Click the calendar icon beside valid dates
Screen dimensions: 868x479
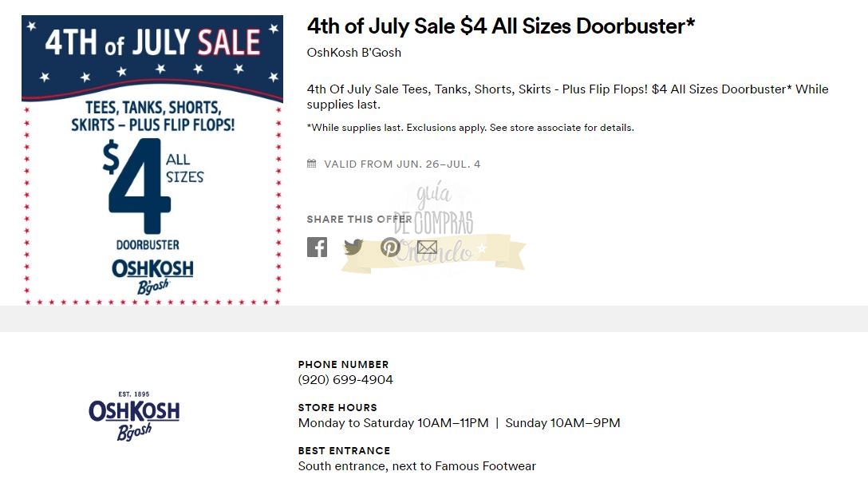(x=312, y=164)
